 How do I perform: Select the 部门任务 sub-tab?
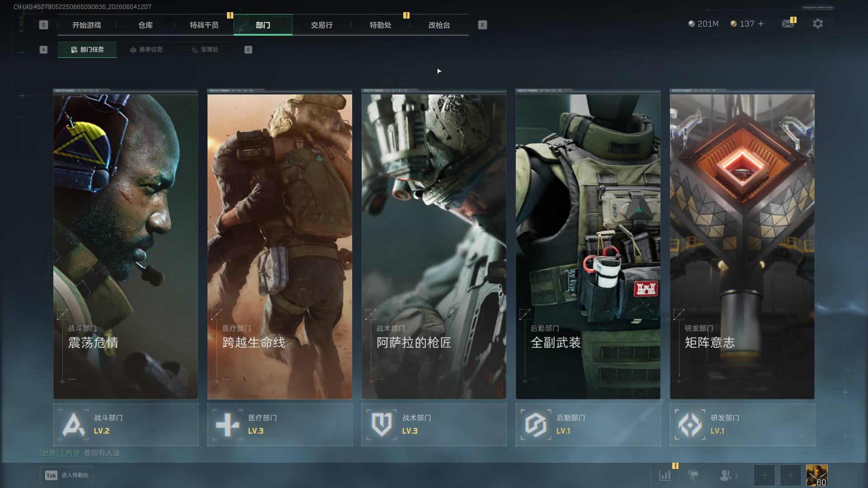point(87,50)
